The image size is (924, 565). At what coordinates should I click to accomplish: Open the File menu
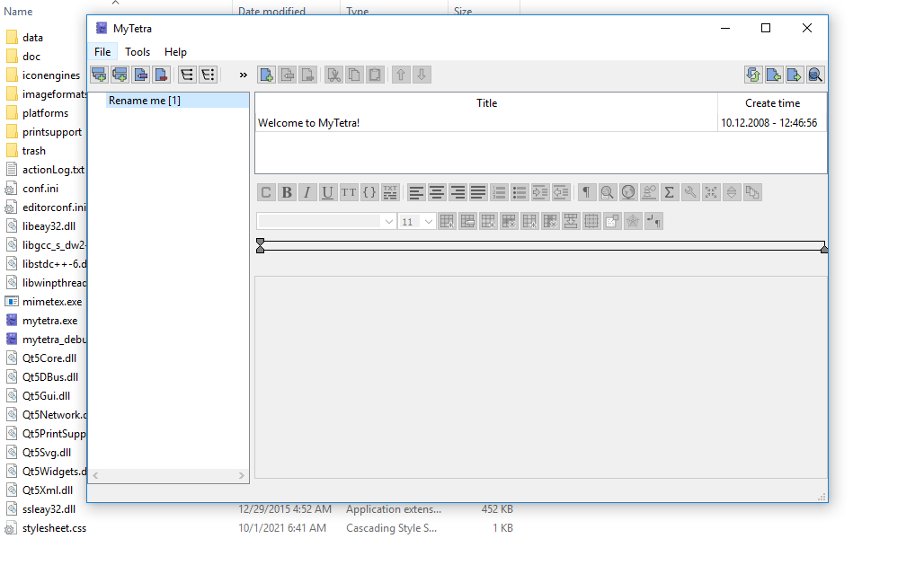point(102,52)
